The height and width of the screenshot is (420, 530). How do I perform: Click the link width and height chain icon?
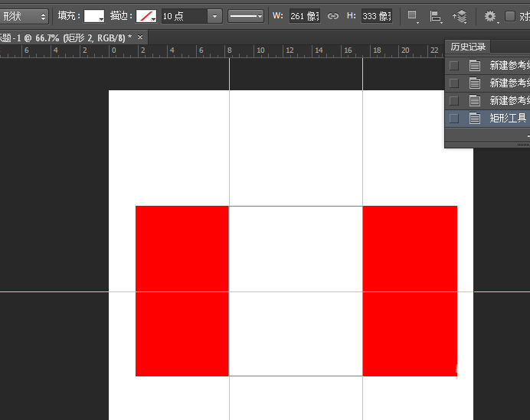tap(332, 16)
